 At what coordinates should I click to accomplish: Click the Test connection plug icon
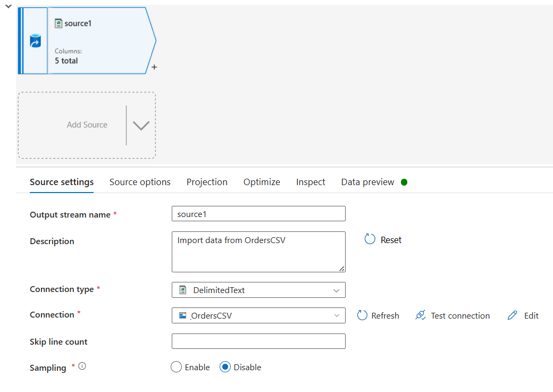pos(421,315)
